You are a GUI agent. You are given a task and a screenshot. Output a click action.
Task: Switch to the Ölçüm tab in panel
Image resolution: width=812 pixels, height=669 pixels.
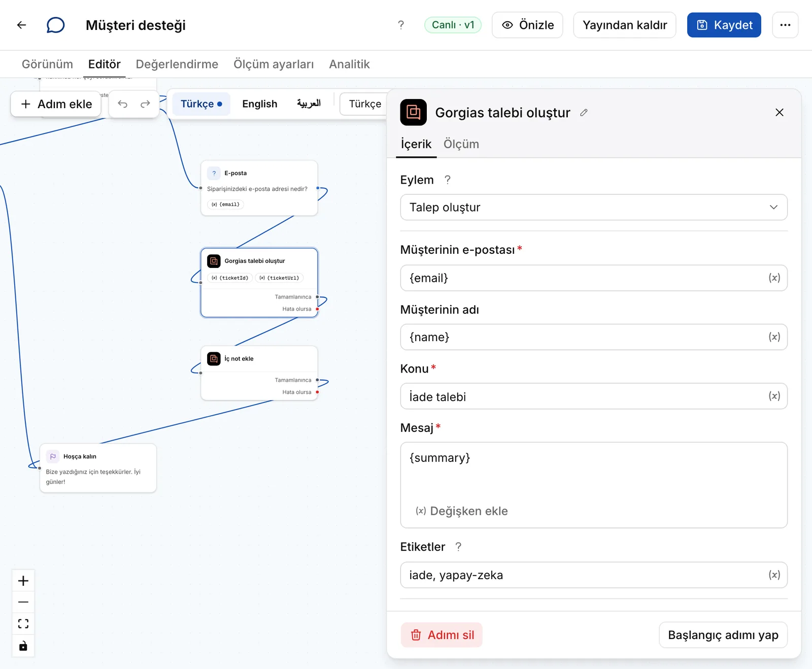pos(461,144)
